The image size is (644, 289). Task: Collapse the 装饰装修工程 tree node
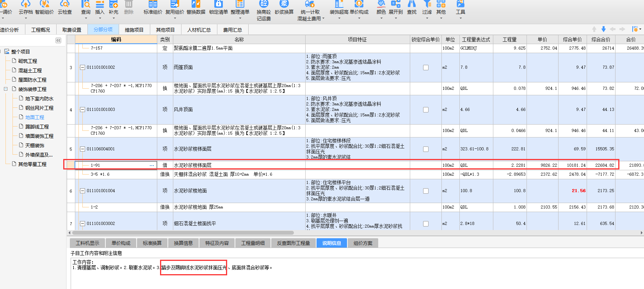point(6,89)
